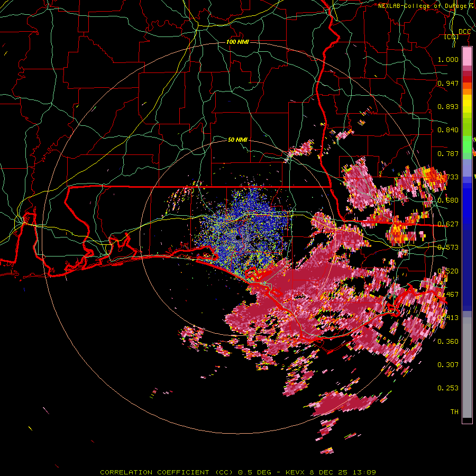Screen dimensions: 476x476
Task: Click the 0.520 scale value
Action: tap(448, 271)
